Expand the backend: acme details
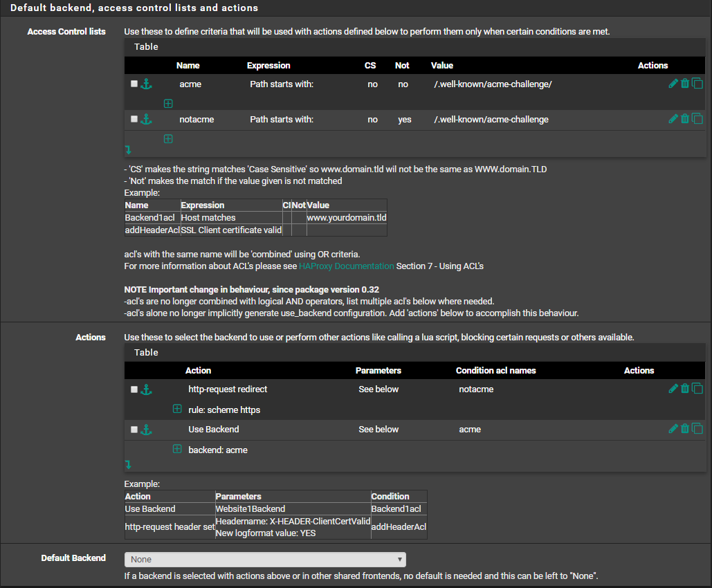The height and width of the screenshot is (588, 712). [x=177, y=450]
